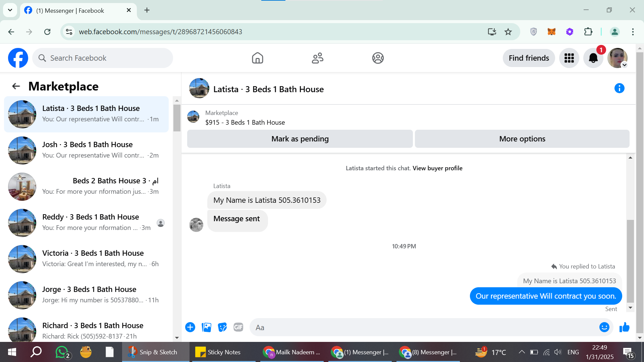Open the Groups icon in top navigation

click(x=378, y=58)
